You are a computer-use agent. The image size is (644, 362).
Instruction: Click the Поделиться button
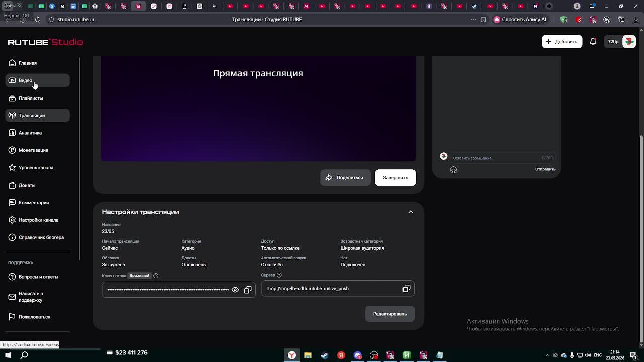[x=346, y=177]
